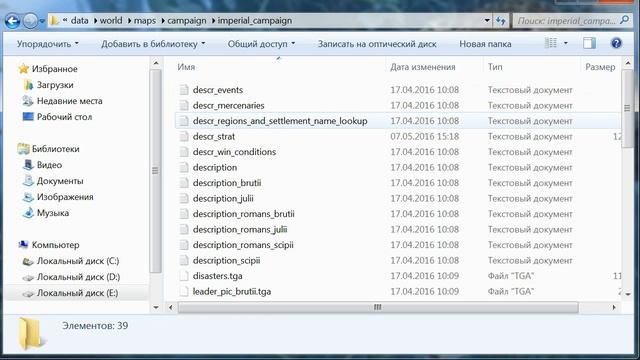Select the disasters.tga file
The width and height of the screenshot is (640, 360).
(x=218, y=276)
